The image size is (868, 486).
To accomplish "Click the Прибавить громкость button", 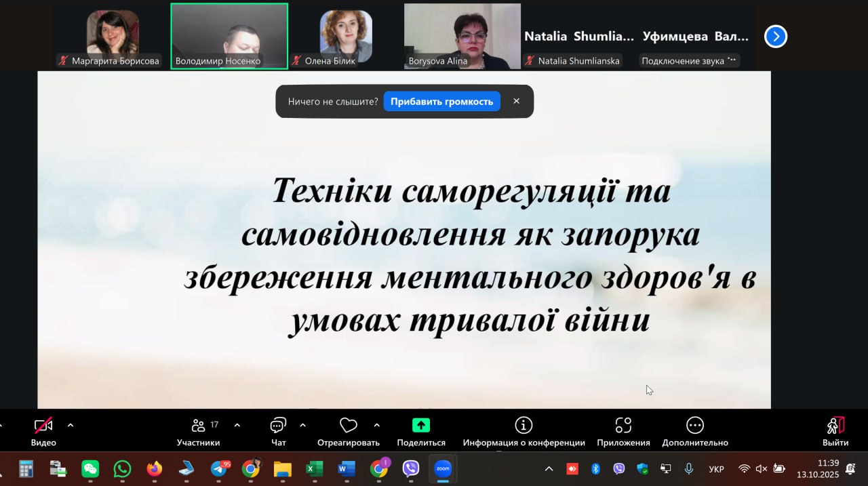I will 441,102.
